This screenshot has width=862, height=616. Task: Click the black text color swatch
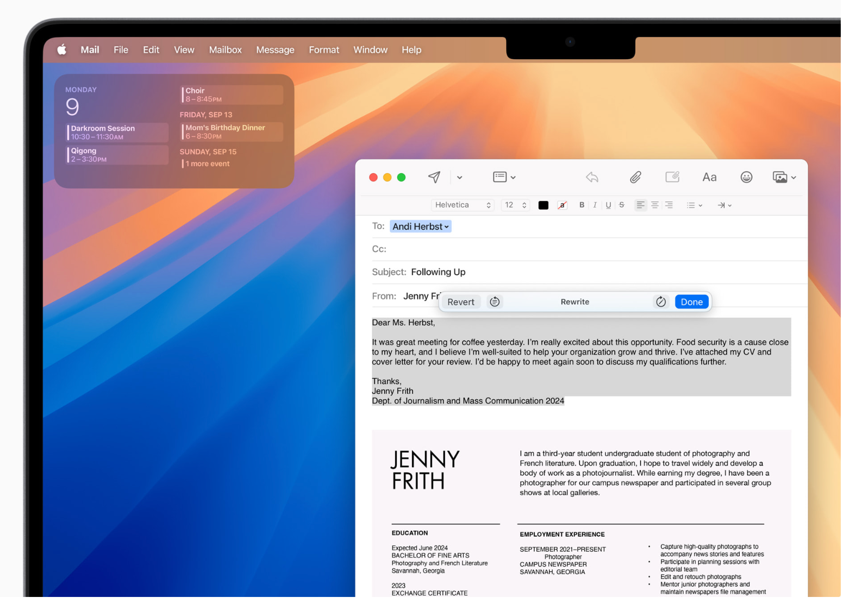click(543, 205)
